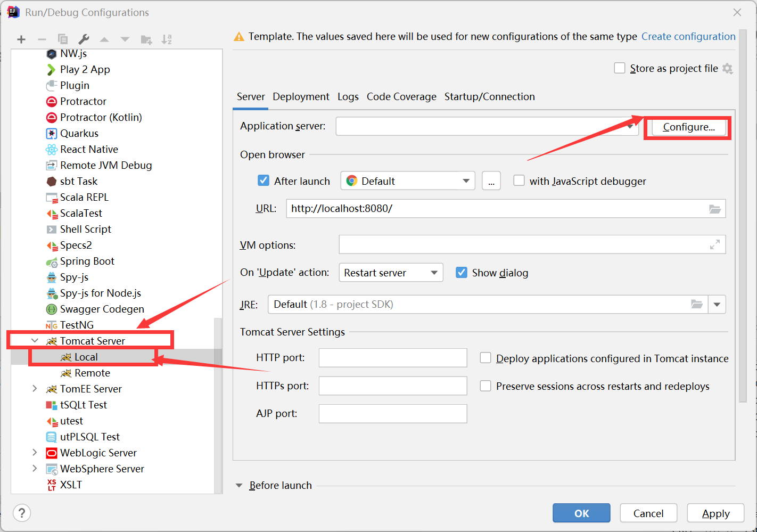
Task: Click the HTTP port input field
Action: [x=393, y=358]
